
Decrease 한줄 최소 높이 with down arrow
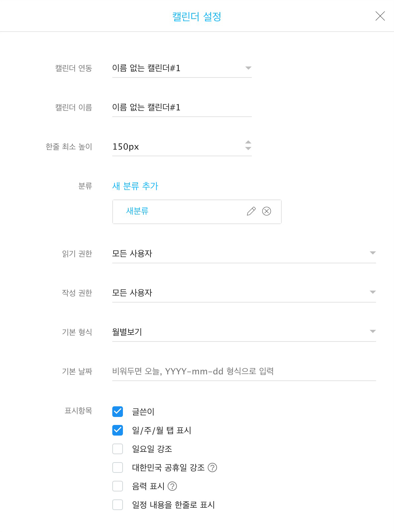[x=248, y=149]
